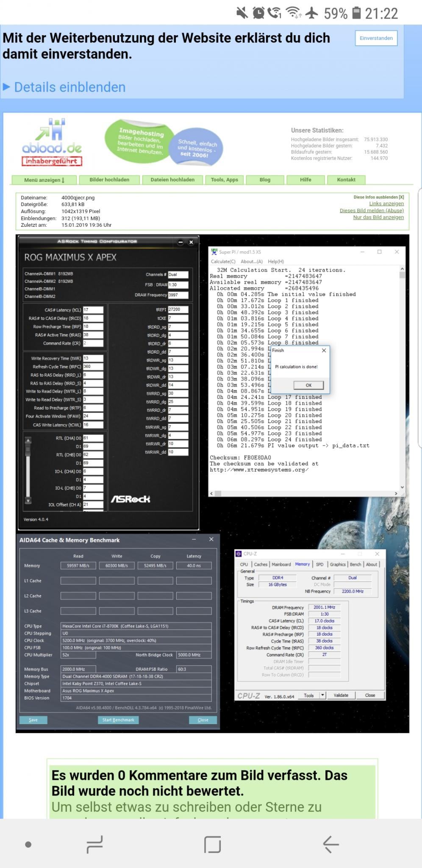Tap the Einblendungen value 312 (193,11 MB)
This screenshot has height=868, width=422.
click(x=81, y=218)
